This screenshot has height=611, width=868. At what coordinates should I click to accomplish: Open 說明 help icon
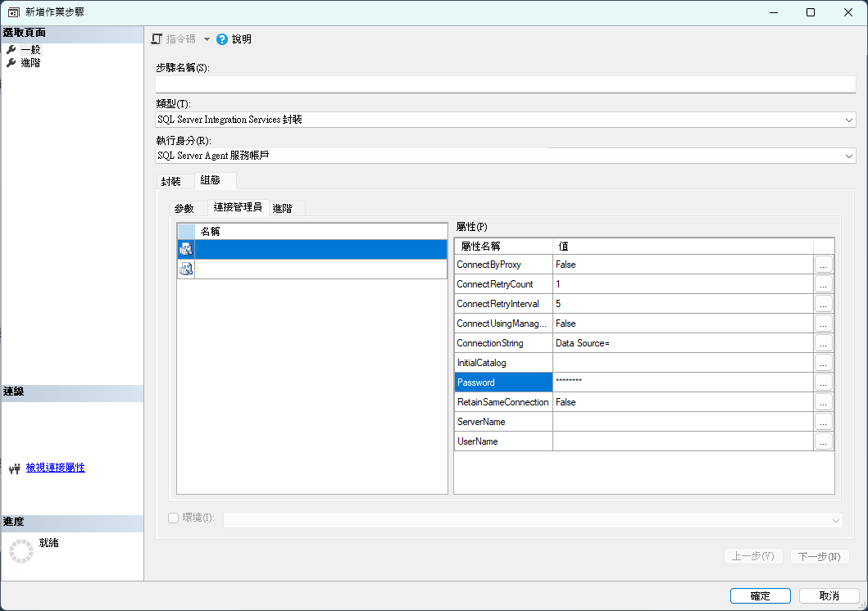tap(222, 39)
